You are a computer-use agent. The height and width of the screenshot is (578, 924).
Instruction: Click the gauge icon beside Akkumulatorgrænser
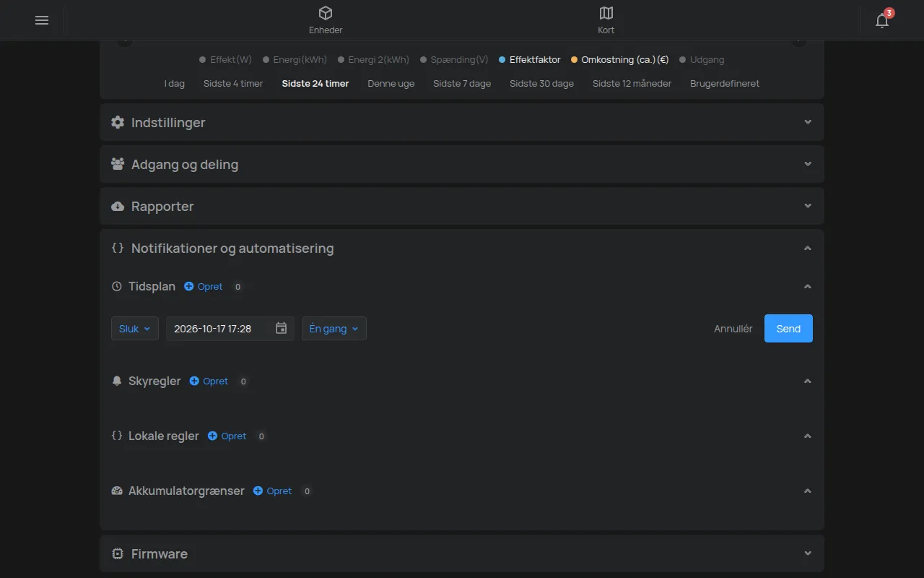tap(117, 491)
